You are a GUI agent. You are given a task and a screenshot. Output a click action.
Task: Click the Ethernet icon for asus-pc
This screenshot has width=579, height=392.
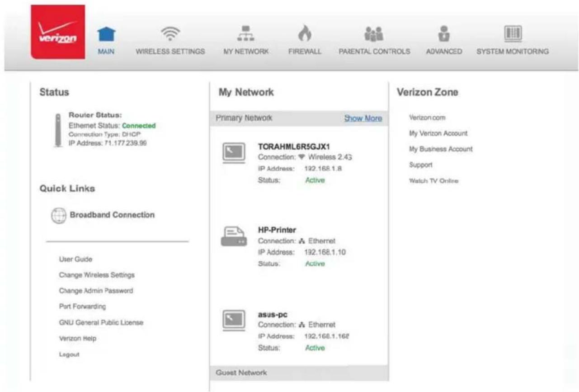pyautogui.click(x=302, y=325)
